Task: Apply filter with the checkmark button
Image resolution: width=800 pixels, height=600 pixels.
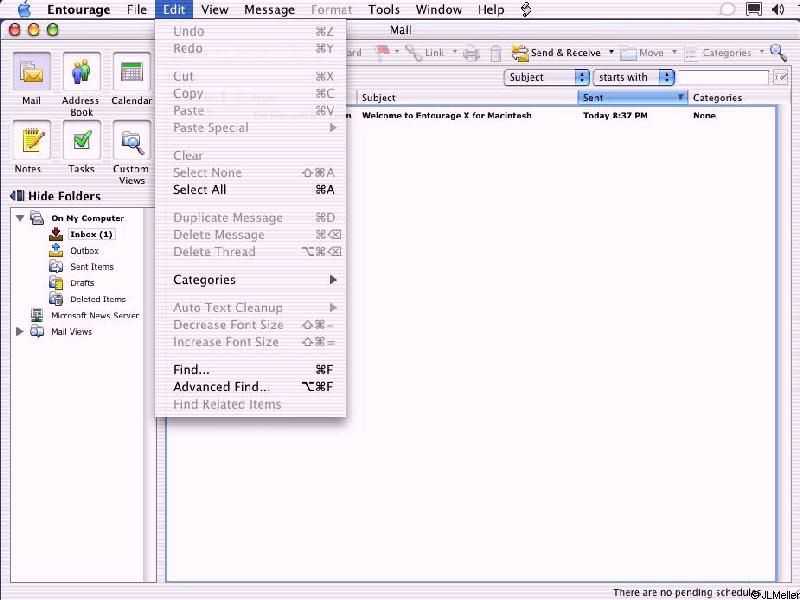Action: 781,78
